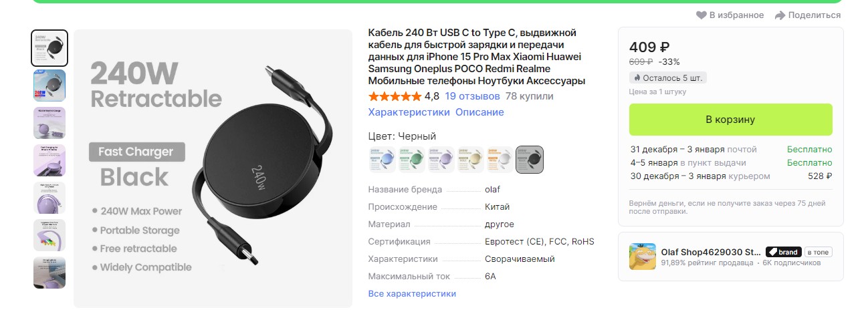Click the fire icon in 'Осталось 5 шт.' badge
The height and width of the screenshot is (316, 868).
pos(636,78)
